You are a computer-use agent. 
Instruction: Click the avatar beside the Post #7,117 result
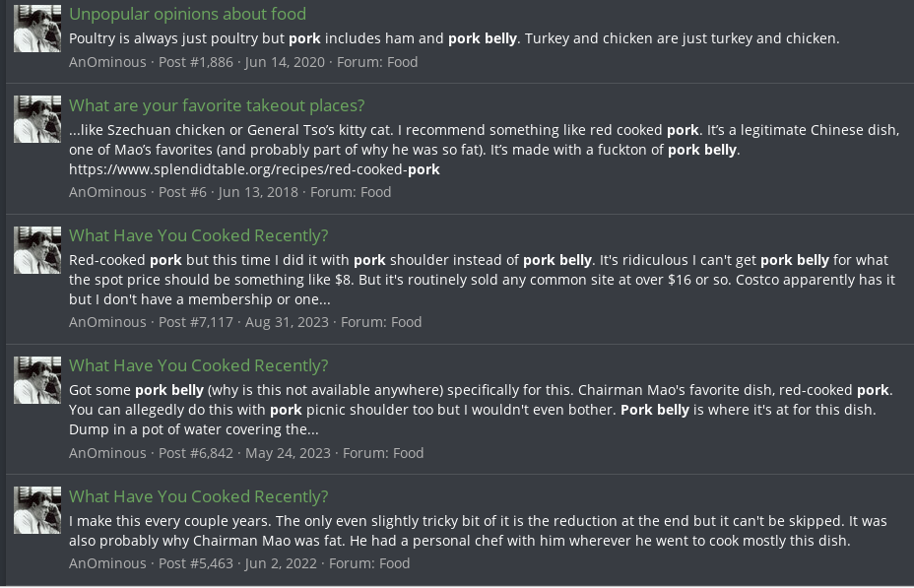coord(37,250)
